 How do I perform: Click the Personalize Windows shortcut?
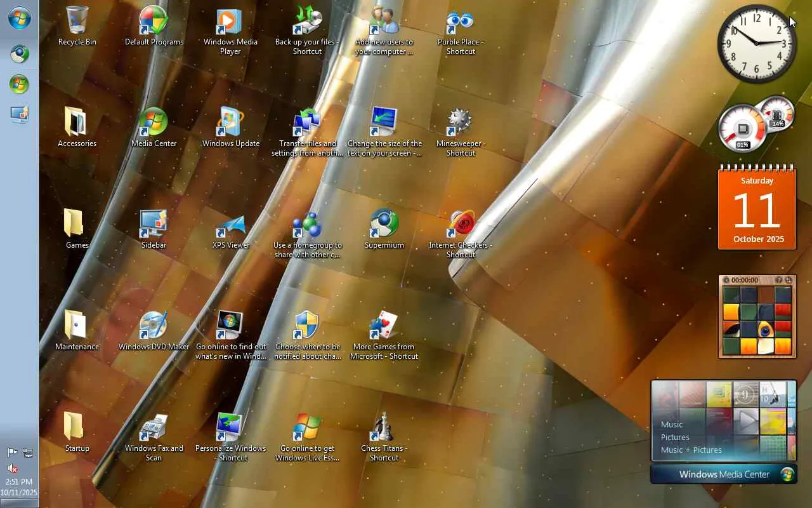[x=230, y=437]
